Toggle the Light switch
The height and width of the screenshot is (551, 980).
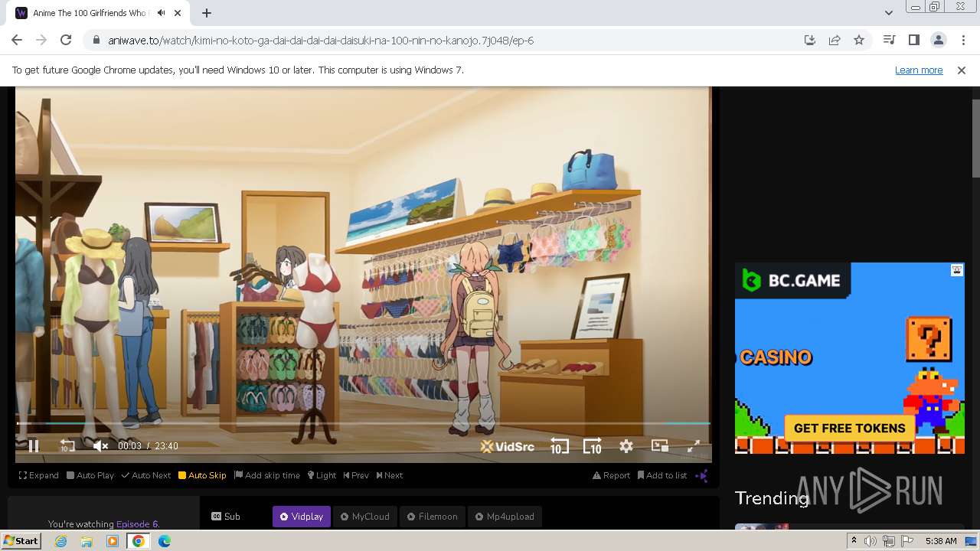(x=322, y=475)
